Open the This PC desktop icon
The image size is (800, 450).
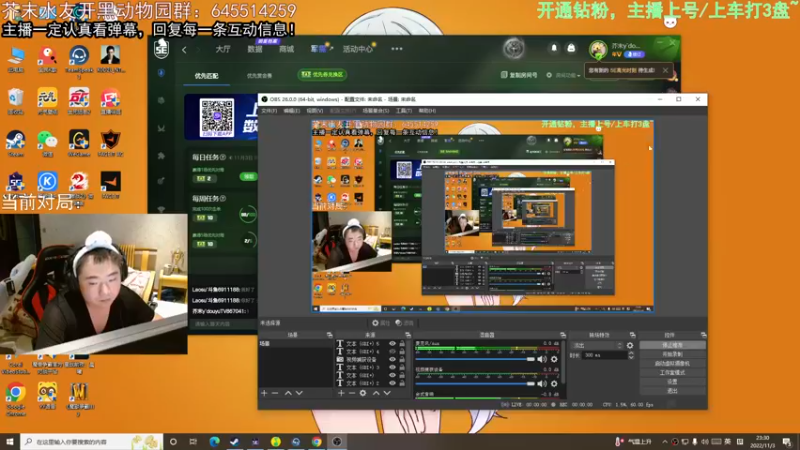[15, 57]
